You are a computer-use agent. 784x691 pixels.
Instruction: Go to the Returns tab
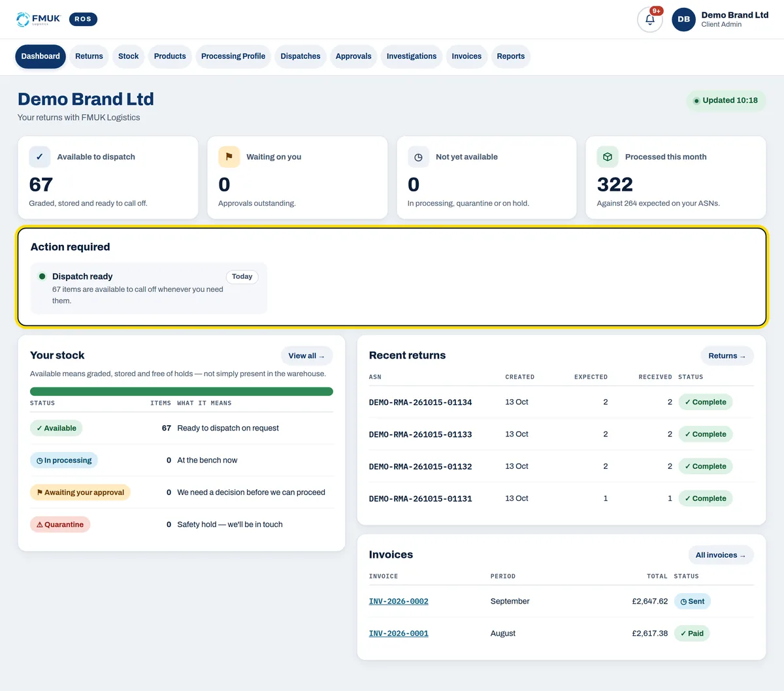tap(89, 56)
